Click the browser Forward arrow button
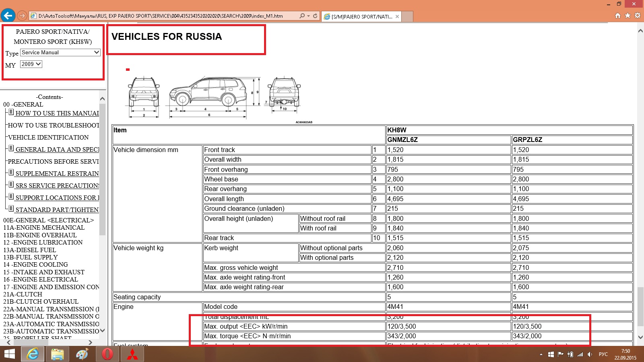This screenshot has height=362, width=644. (22, 16)
